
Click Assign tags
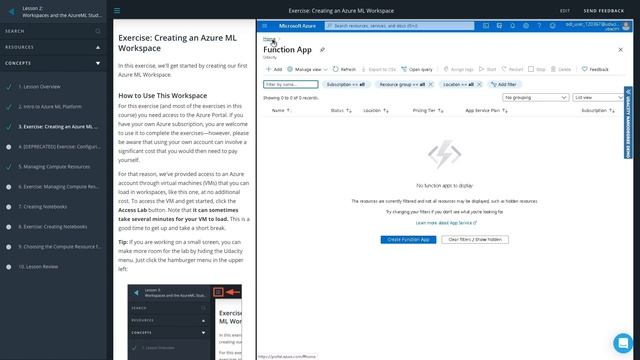pyautogui.click(x=458, y=69)
